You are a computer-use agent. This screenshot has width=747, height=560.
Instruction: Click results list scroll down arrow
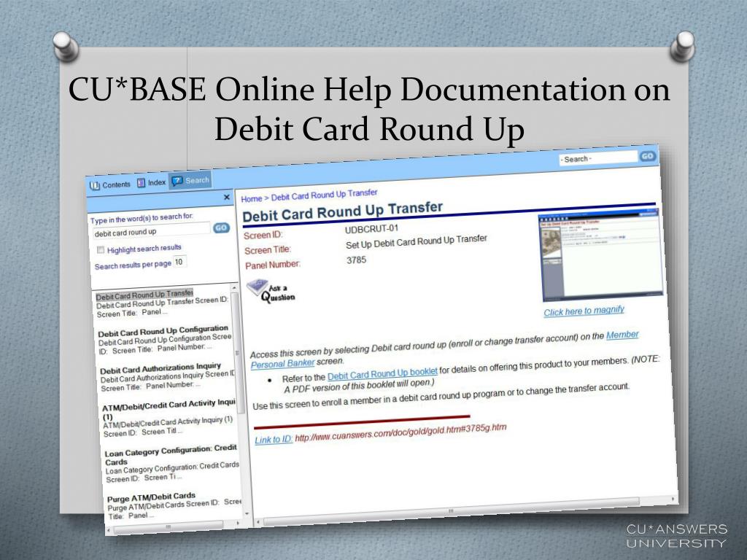point(247,514)
